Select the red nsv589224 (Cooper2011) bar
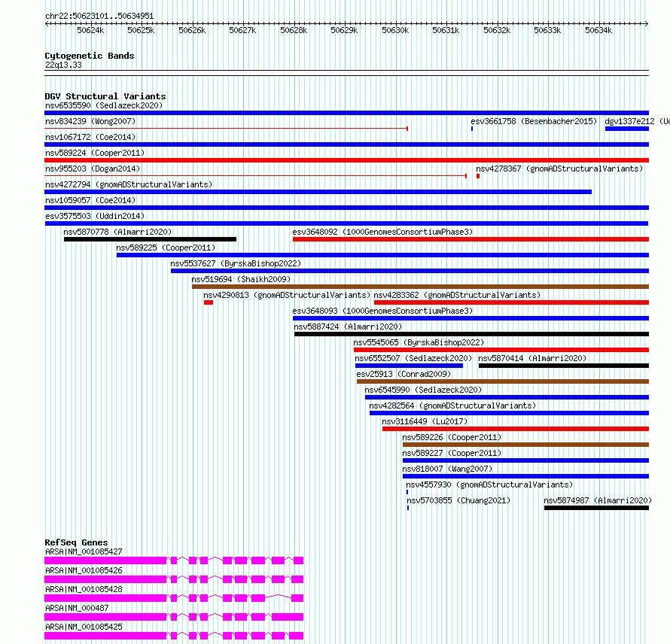 (x=346, y=160)
